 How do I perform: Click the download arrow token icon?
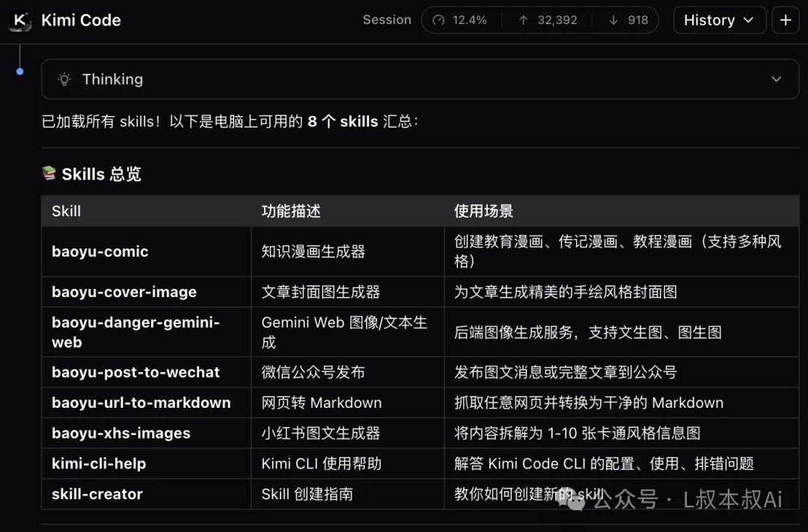pyautogui.click(x=613, y=20)
